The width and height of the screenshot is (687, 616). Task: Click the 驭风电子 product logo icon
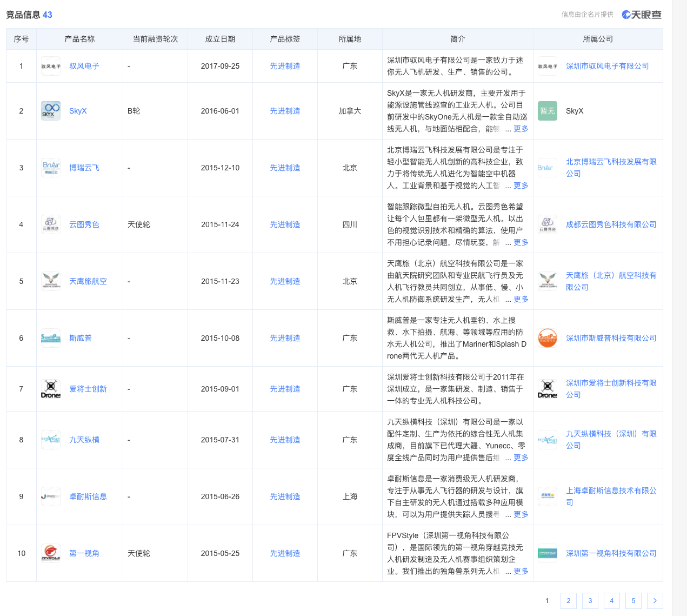(51, 66)
